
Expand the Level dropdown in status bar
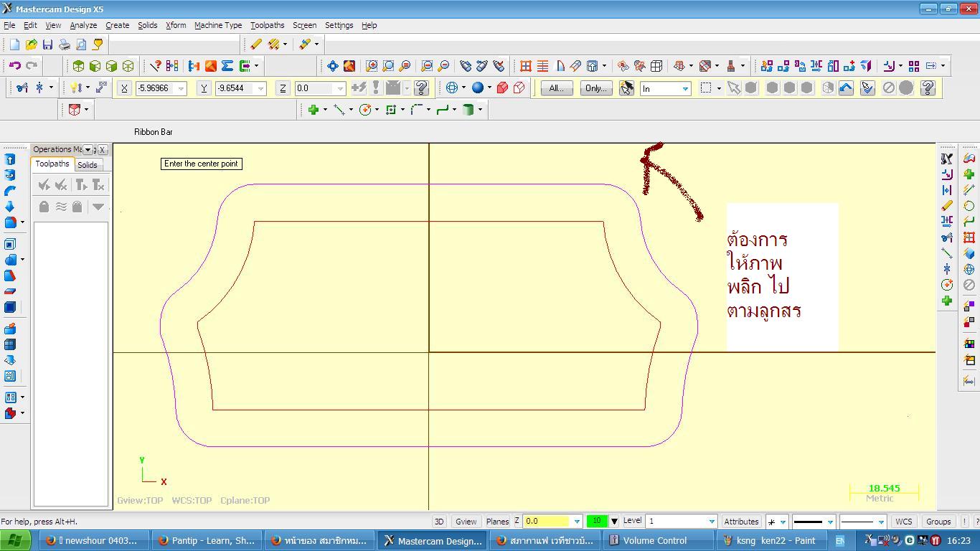(x=711, y=522)
